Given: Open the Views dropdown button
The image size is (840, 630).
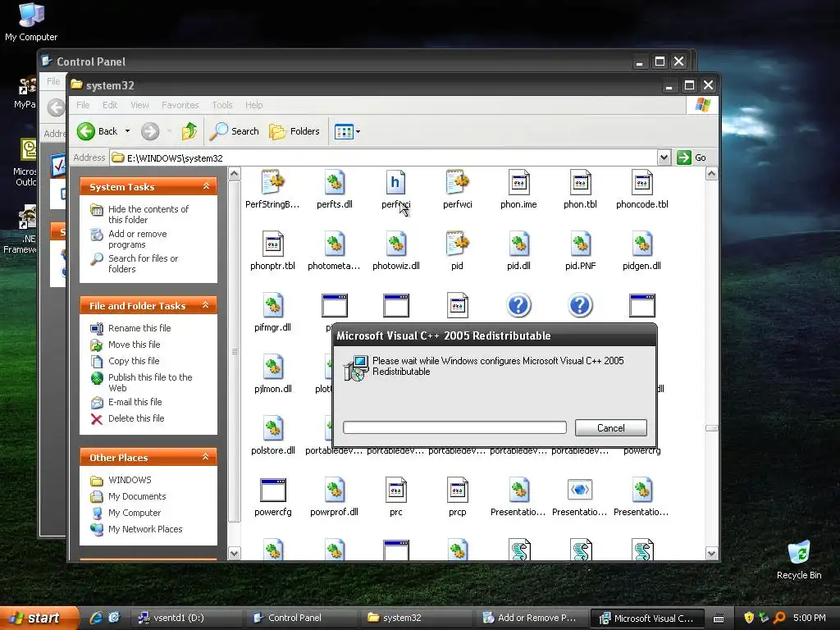Looking at the screenshot, I should click(x=347, y=131).
